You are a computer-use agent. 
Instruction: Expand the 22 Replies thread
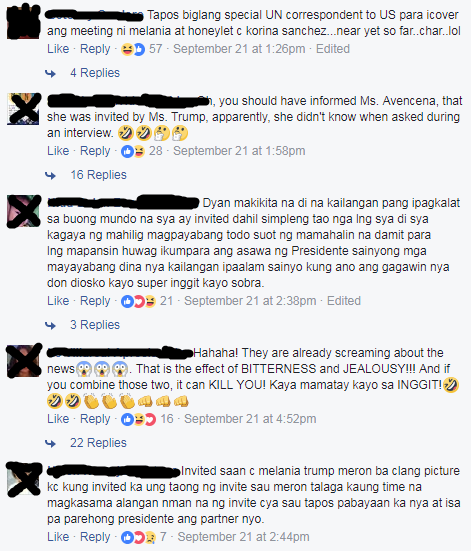pyautogui.click(x=98, y=443)
